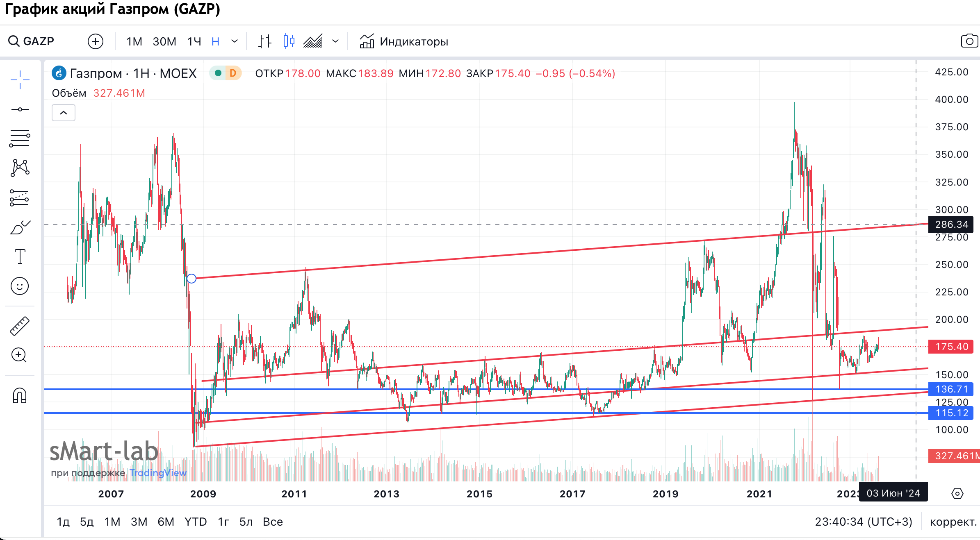Screen dimensions: 980x540
Task: Select the ruler measure tool
Action: click(20, 326)
